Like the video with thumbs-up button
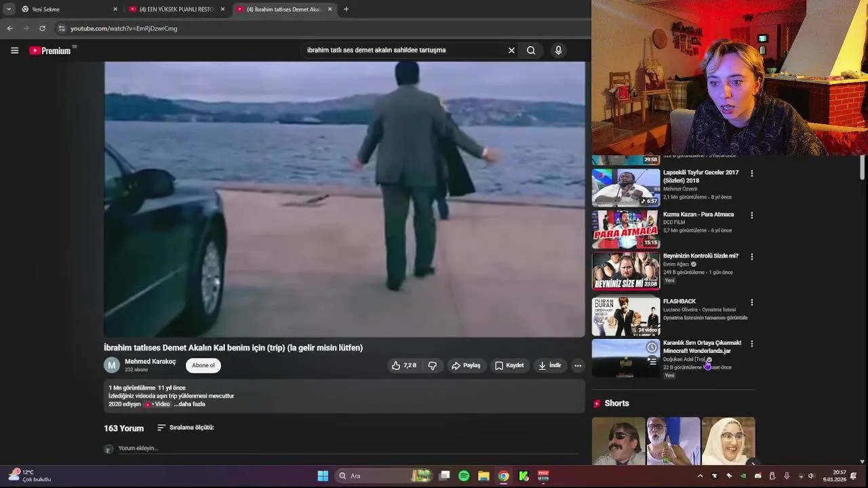 (x=404, y=365)
